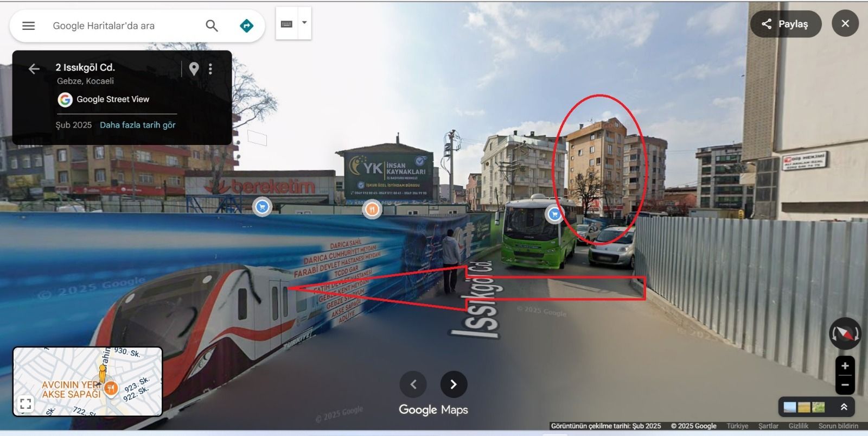Open the three-dot more options menu
The width and height of the screenshot is (868, 436).
pyautogui.click(x=210, y=68)
